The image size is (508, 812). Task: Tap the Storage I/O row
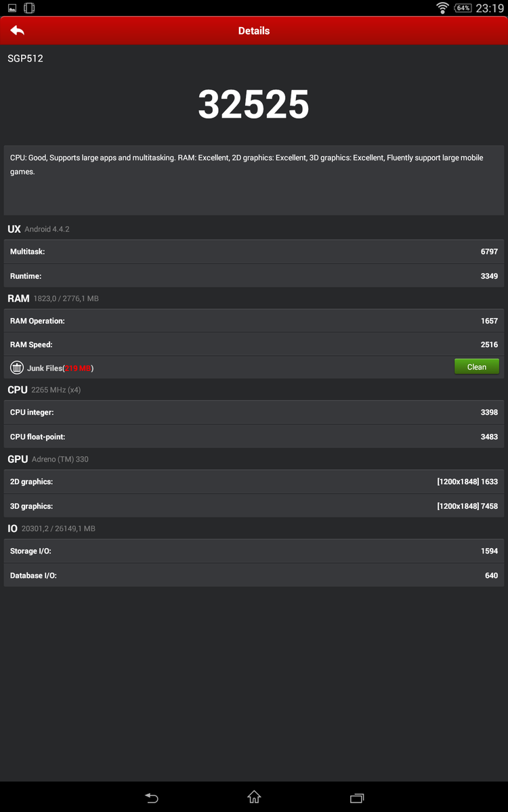pos(254,551)
